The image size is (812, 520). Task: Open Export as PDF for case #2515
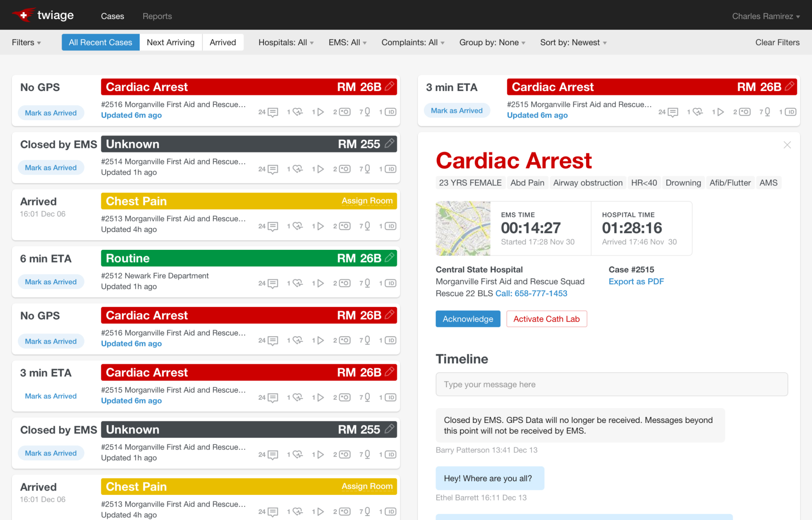point(636,281)
